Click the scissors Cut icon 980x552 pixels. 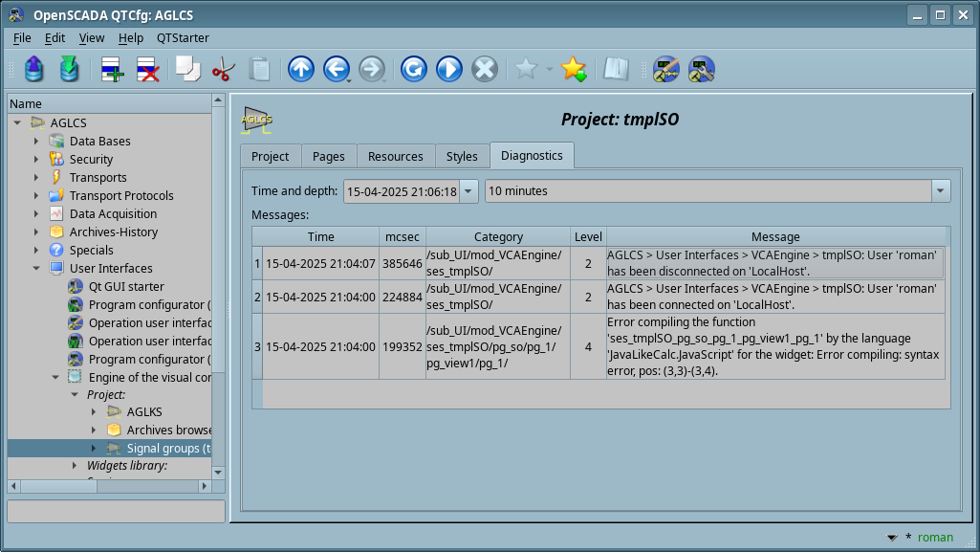(223, 69)
